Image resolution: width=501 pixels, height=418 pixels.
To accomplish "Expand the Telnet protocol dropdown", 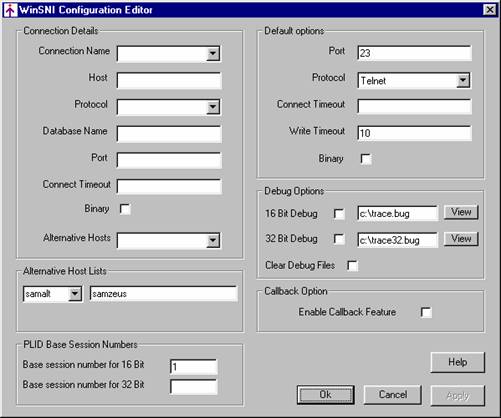I will tap(463, 80).
